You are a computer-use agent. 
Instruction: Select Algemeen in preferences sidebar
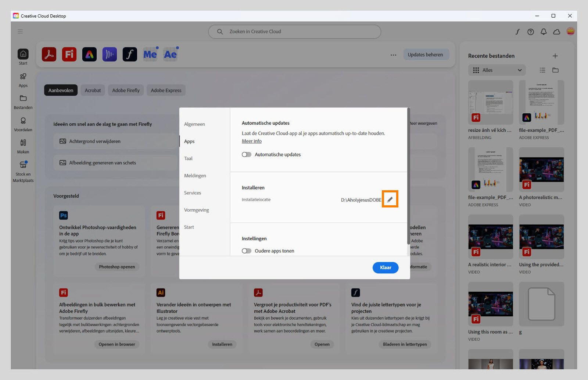click(194, 124)
